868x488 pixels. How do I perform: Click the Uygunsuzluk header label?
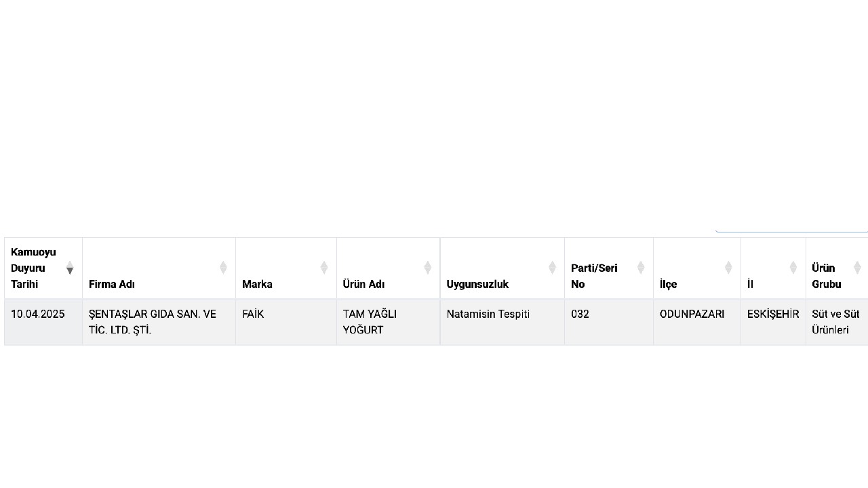point(477,284)
